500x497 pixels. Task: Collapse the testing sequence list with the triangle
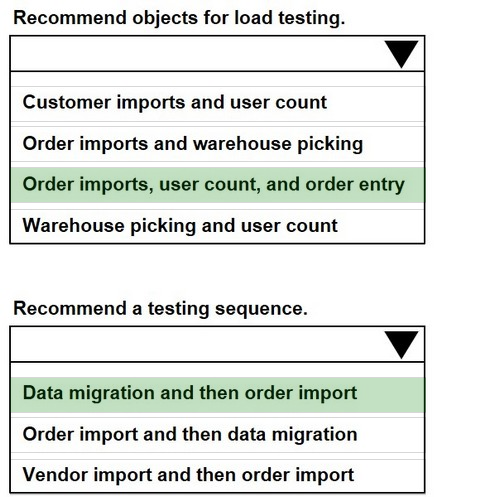(401, 345)
